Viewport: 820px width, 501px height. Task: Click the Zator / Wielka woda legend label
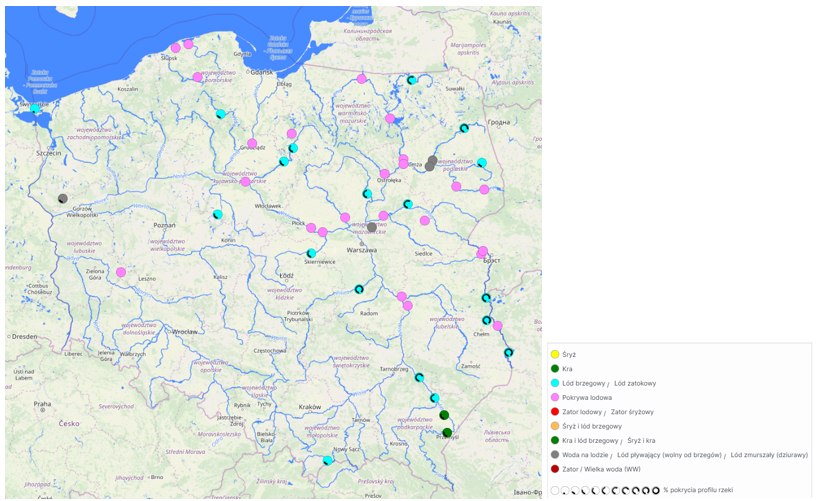pos(603,468)
